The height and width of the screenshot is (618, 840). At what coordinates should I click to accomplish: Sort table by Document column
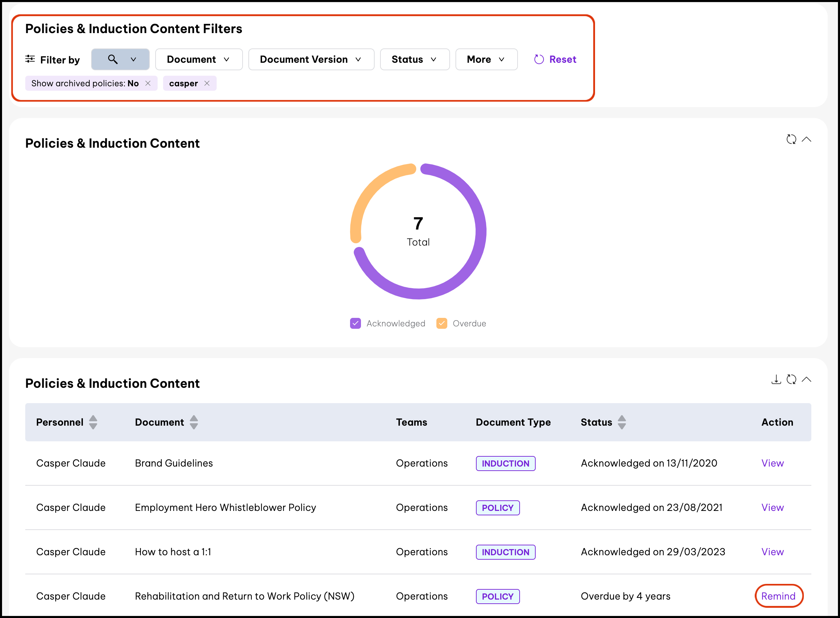(x=193, y=422)
